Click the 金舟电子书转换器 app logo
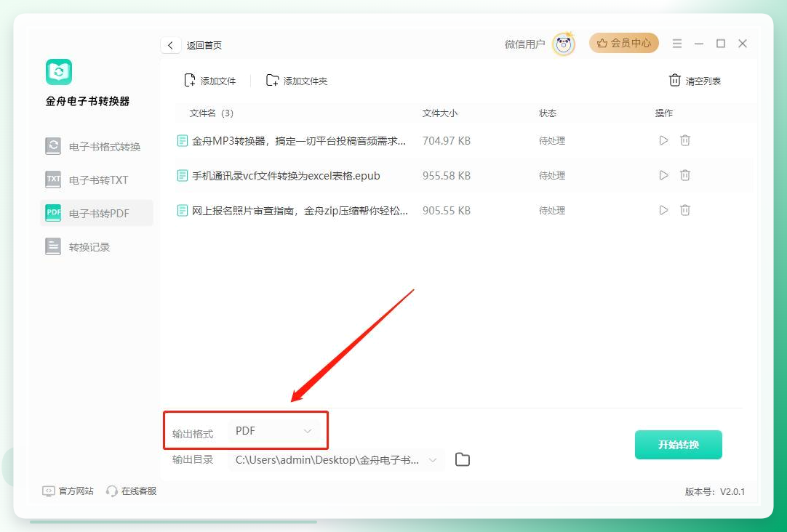The height and width of the screenshot is (532, 787). [x=59, y=72]
